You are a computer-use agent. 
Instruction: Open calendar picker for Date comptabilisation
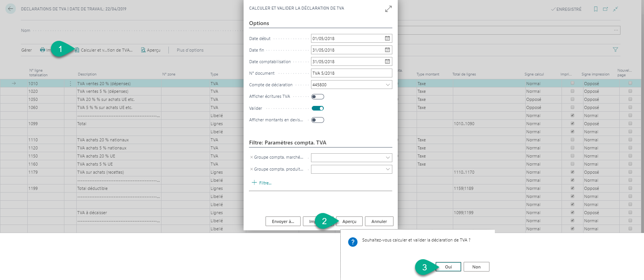point(387,62)
